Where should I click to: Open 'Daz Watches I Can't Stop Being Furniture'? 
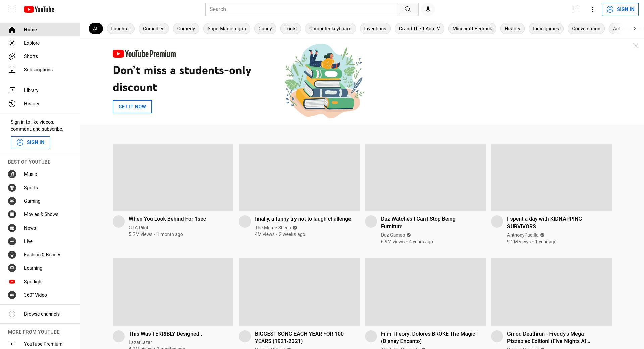[418, 223]
